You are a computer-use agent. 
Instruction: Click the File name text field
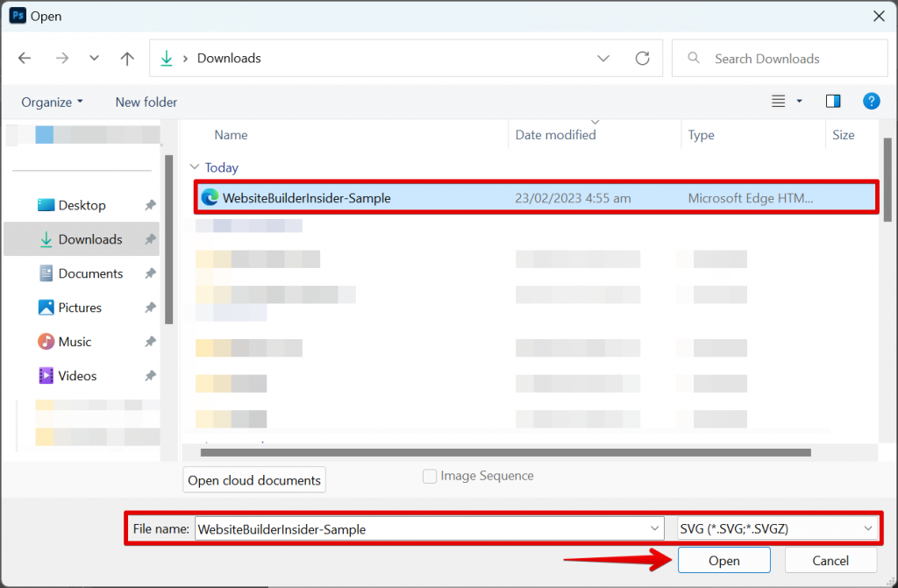430,528
